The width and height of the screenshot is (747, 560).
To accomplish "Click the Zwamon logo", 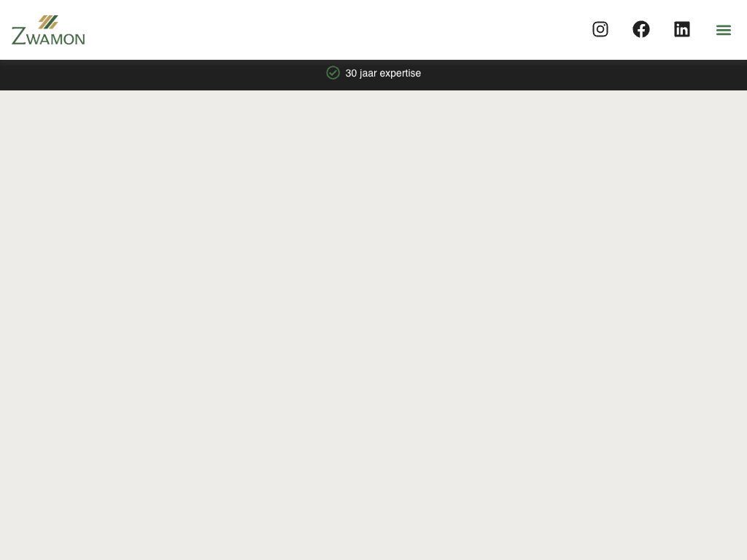I will pyautogui.click(x=48, y=30).
